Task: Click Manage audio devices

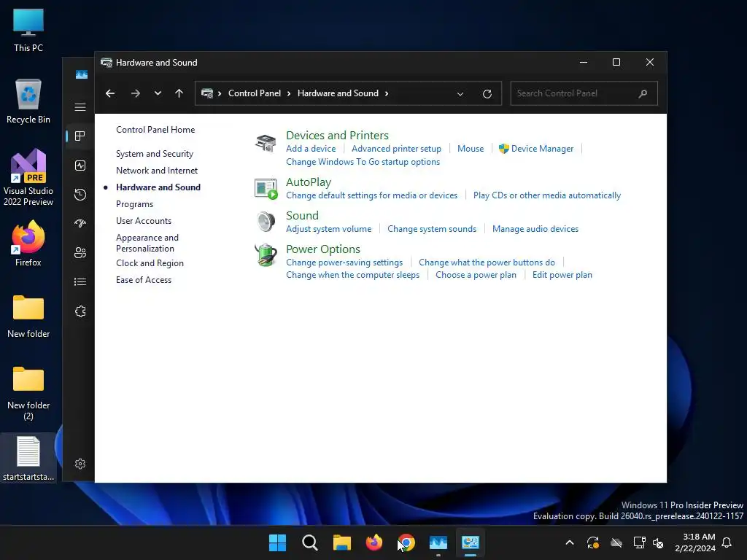Action: pos(535,229)
